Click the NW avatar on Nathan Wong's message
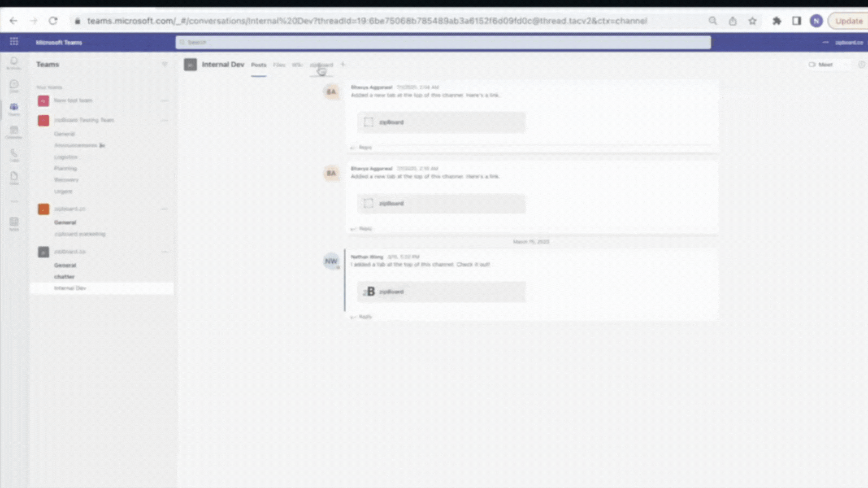 point(331,261)
